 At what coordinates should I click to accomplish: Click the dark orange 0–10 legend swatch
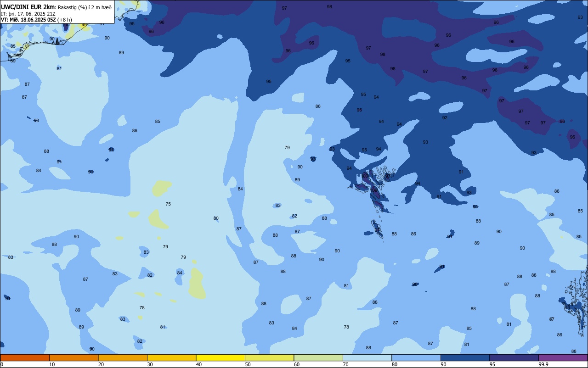pos(25,357)
